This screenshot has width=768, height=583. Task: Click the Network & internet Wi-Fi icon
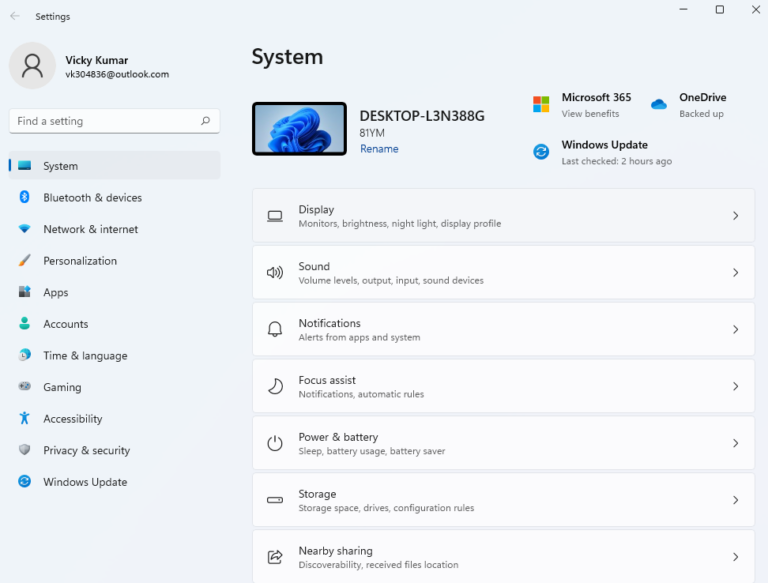tap(25, 229)
